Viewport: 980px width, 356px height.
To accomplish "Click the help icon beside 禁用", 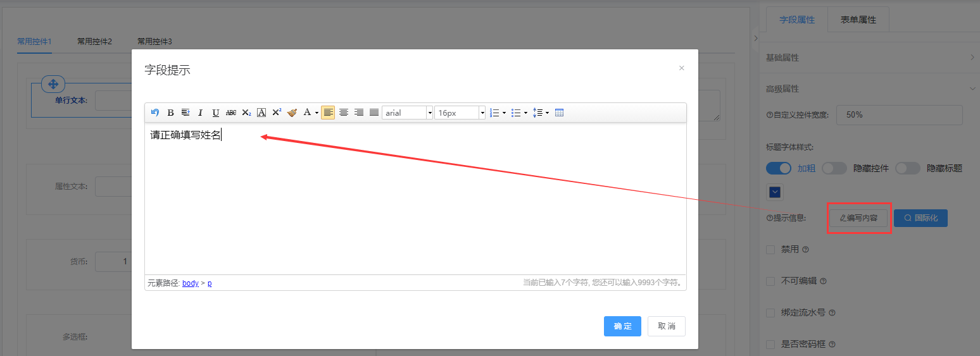I will tap(805, 250).
